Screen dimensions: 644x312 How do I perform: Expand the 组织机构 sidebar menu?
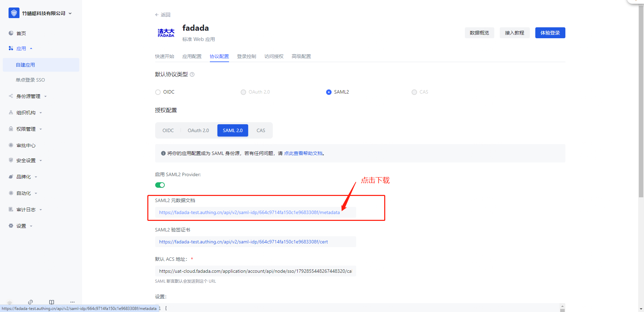point(41,113)
